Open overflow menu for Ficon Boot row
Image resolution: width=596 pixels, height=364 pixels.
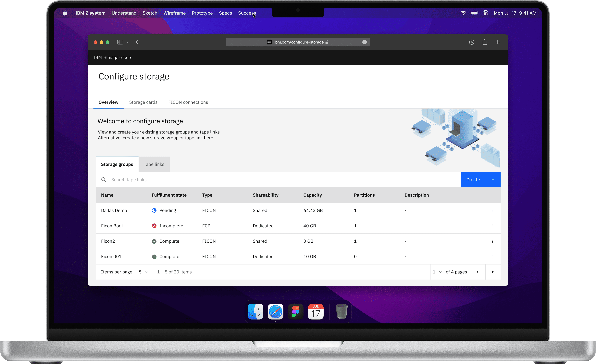click(x=493, y=226)
